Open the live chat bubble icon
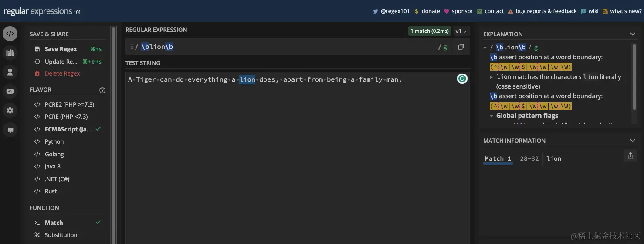The width and height of the screenshot is (644, 244). (10, 130)
